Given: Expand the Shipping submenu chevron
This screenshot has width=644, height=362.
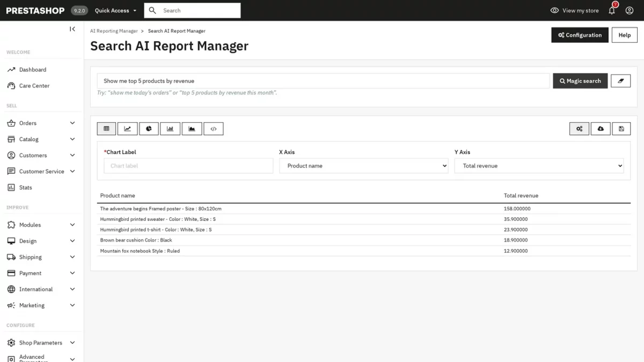Looking at the screenshot, I should point(72,257).
